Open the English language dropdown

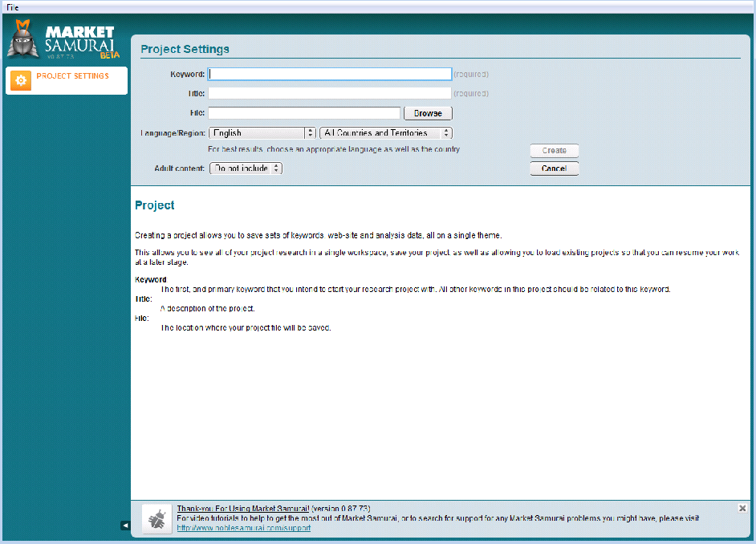(262, 133)
